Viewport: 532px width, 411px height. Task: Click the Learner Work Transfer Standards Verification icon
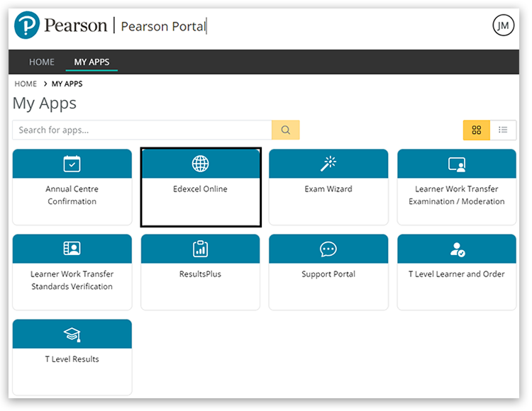coord(72,249)
